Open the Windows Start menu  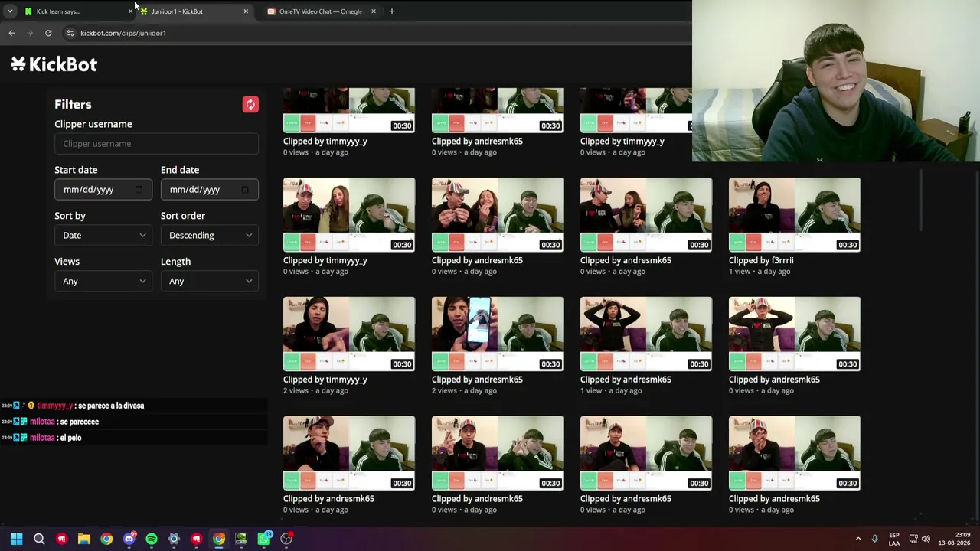coord(16,539)
